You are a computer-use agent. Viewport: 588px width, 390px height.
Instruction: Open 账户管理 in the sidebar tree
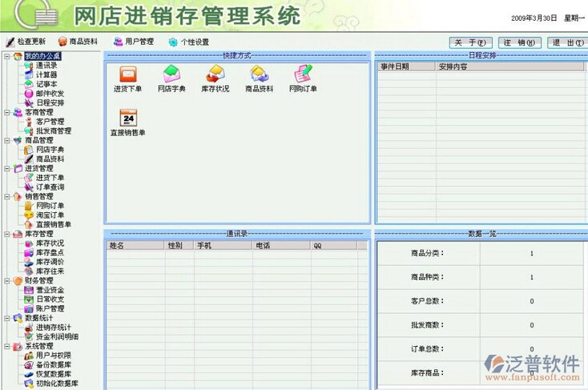(x=50, y=308)
